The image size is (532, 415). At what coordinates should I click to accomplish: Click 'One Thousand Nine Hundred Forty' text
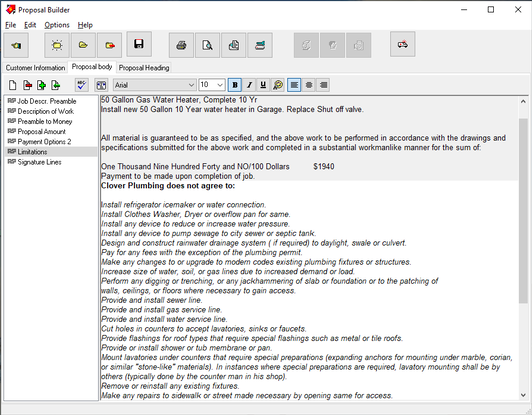(161, 166)
